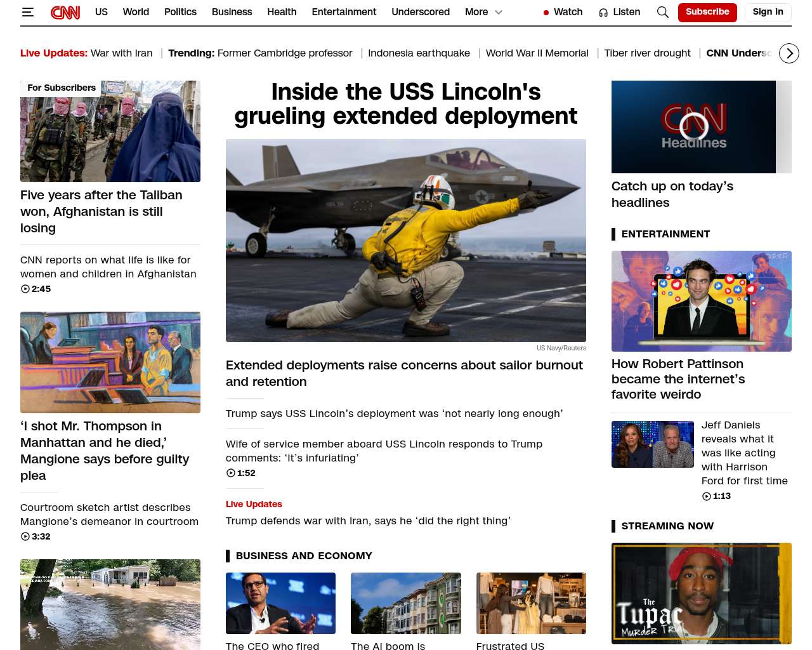This screenshot has width=812, height=650.
Task: Open the USS Lincoln main headline
Action: point(406,104)
